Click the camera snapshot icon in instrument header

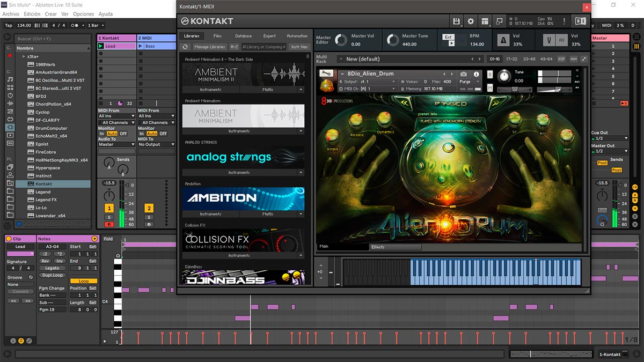pos(464,74)
